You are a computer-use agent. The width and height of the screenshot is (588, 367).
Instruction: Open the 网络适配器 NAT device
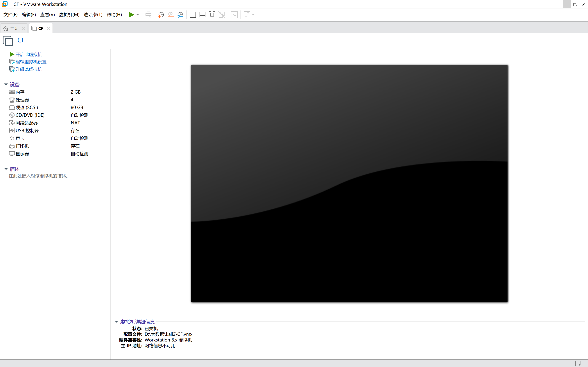[x=26, y=123]
